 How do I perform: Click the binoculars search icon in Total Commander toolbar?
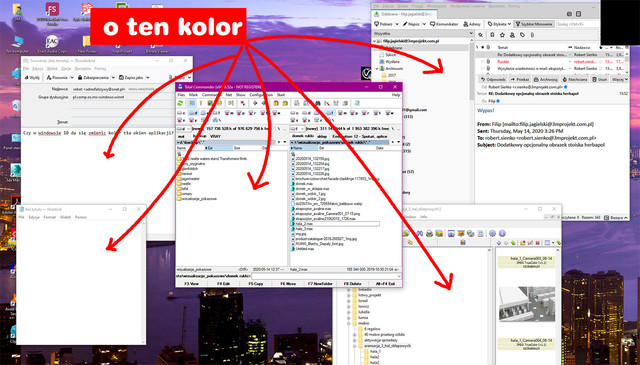pos(318,103)
